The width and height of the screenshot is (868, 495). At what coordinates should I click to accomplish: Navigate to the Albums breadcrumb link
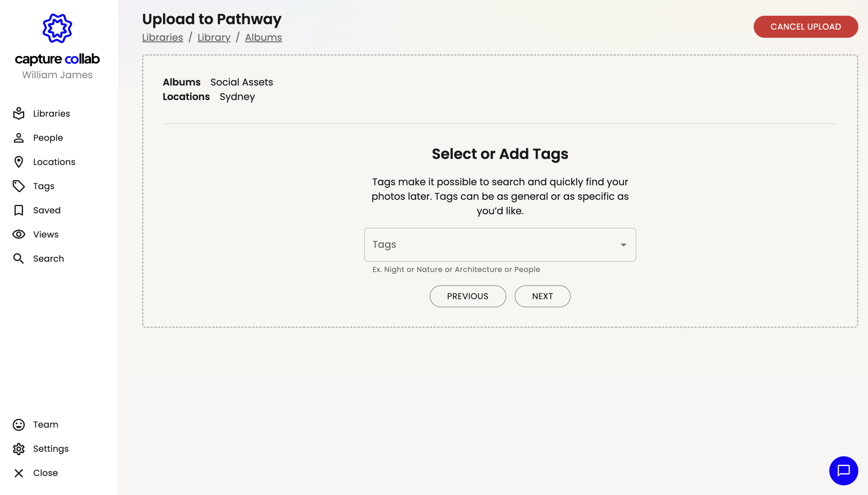263,37
